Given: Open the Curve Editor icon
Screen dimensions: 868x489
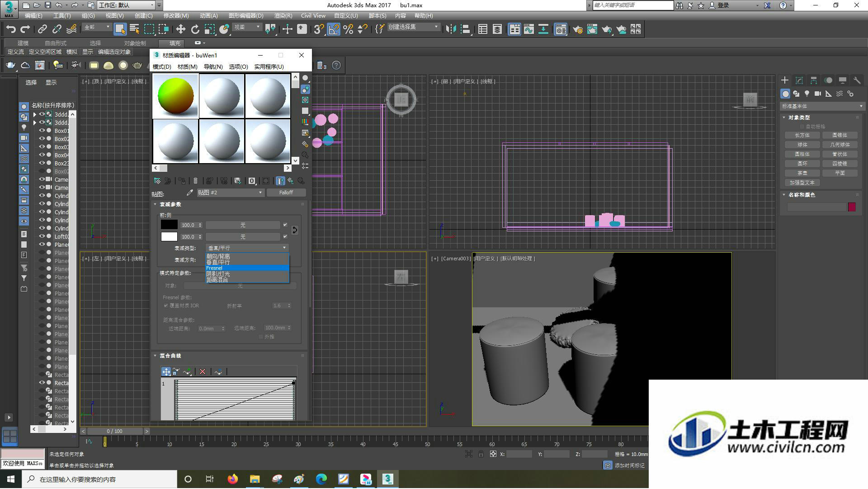Looking at the screenshot, I should pos(529,29).
